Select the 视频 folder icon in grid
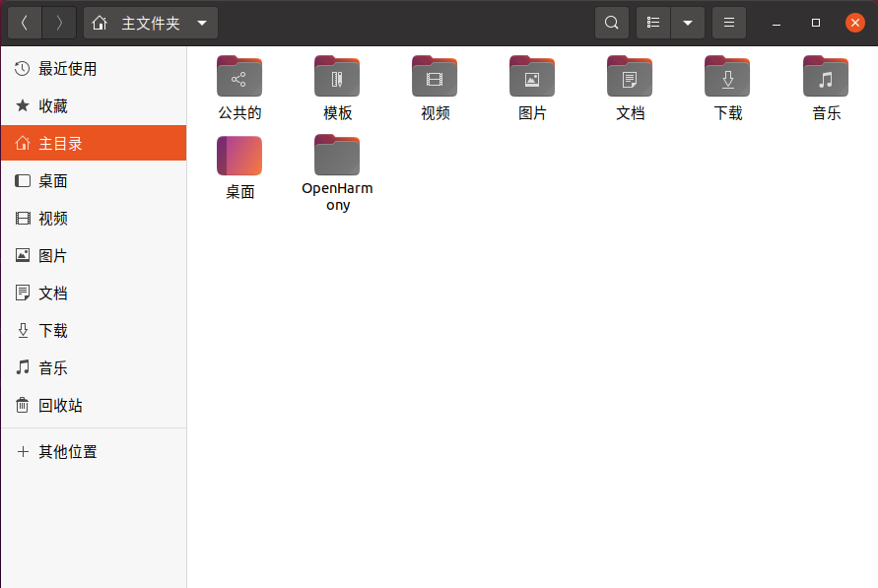This screenshot has width=878, height=588. point(435,77)
